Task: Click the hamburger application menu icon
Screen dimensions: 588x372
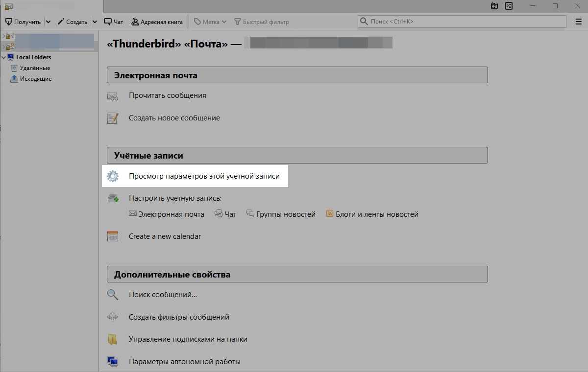Action: click(x=578, y=22)
